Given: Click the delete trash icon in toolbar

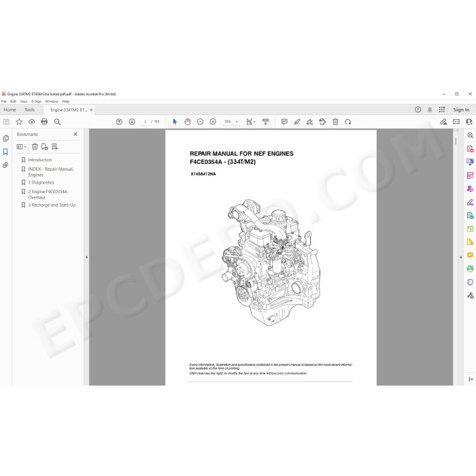Looking at the screenshot, I should [335, 122].
